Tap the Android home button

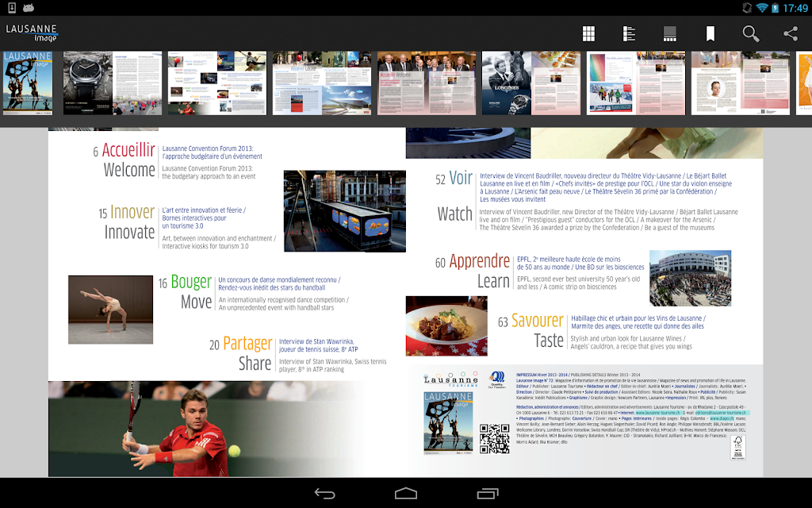[405, 494]
